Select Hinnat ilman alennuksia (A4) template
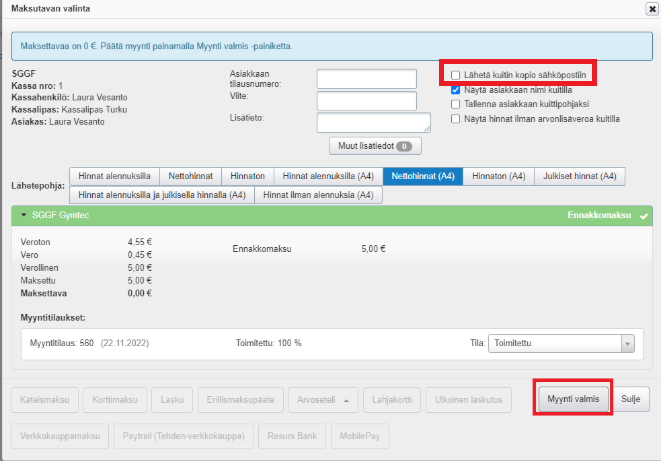 point(318,195)
